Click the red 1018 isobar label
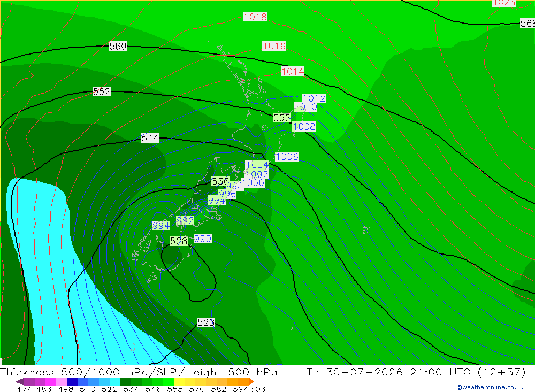This screenshot has width=535, height=392. (255, 17)
